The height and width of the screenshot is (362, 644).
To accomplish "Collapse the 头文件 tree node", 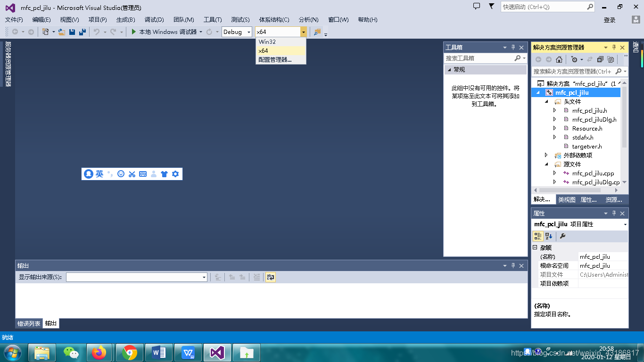I will tap(546, 101).
